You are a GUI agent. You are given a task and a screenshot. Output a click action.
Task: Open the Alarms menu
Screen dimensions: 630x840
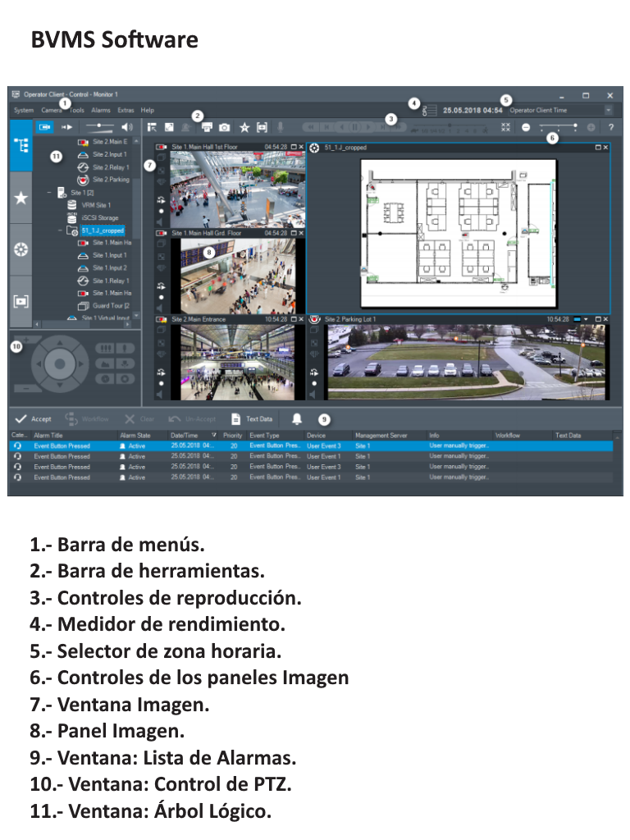coord(101,110)
